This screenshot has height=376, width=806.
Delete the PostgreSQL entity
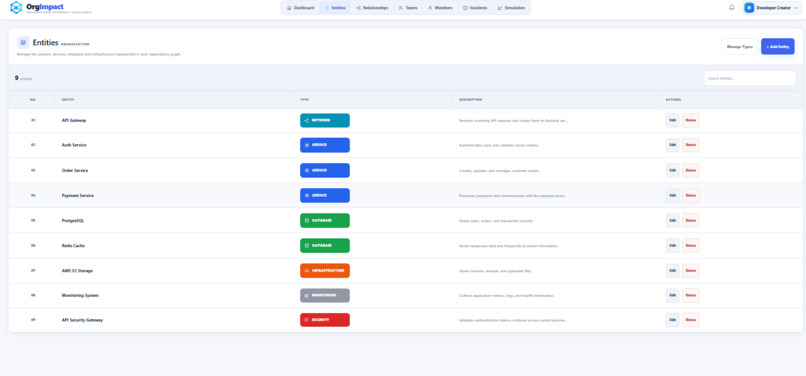point(691,220)
